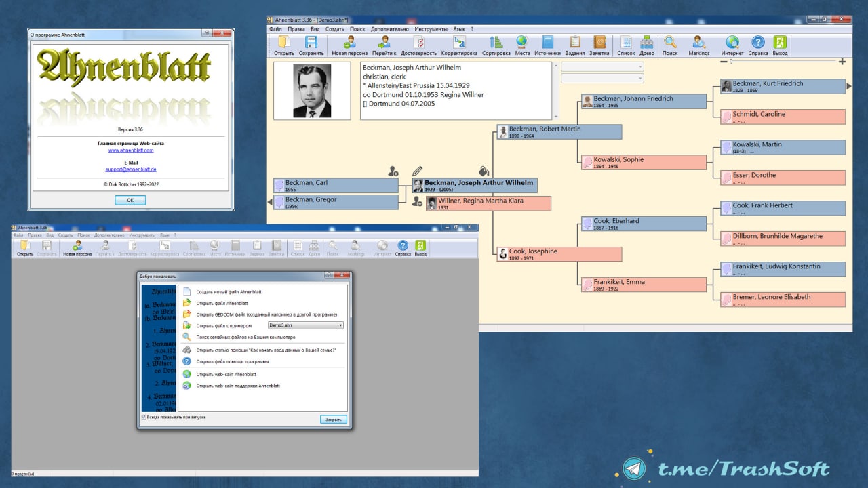Click the zoom-in plus button
This screenshot has height=488, width=868.
coord(842,62)
